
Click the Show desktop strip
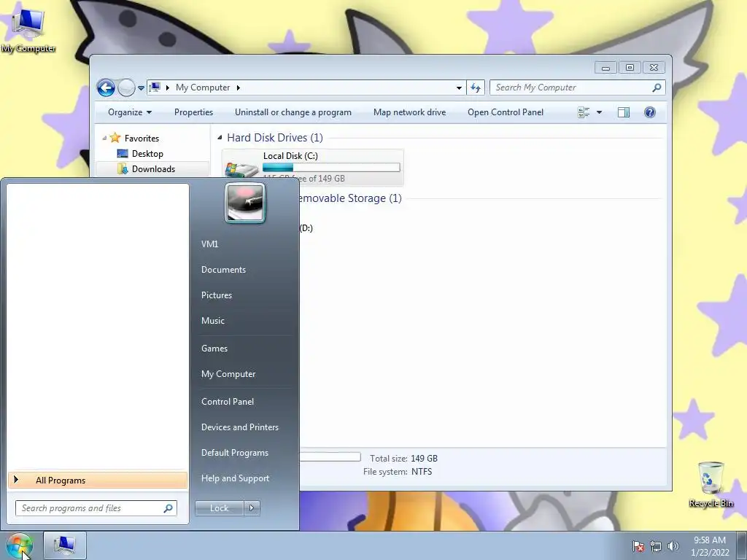coord(742,545)
